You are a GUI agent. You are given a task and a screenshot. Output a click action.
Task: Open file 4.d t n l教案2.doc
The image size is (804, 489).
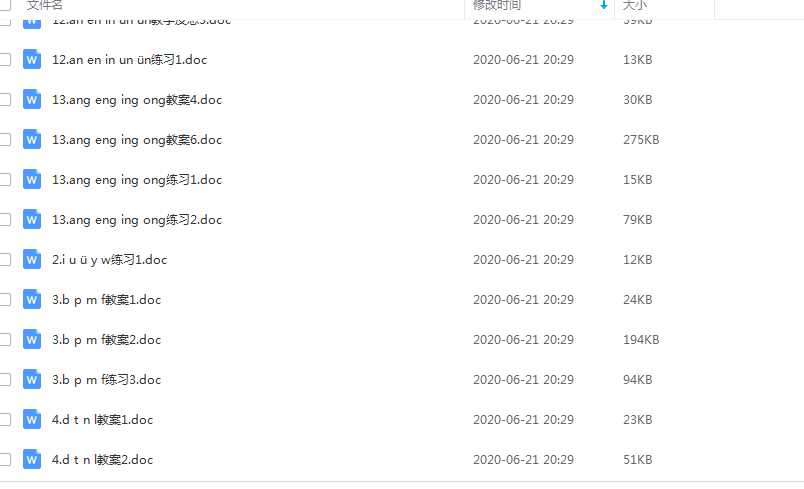pos(102,459)
